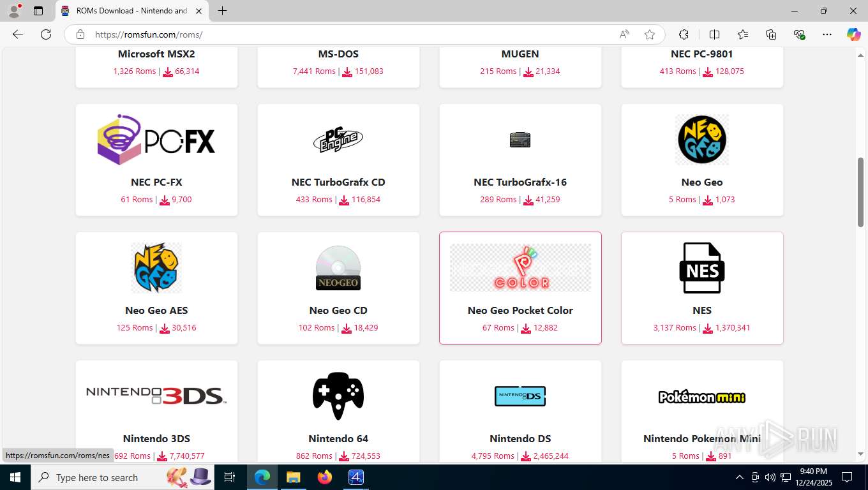
Task: Select the NEC PC-9801 title link
Action: [x=702, y=54]
